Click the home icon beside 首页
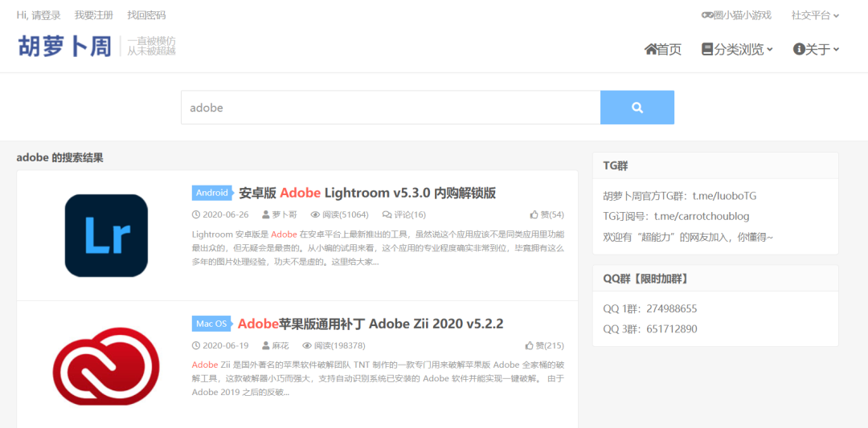868x428 pixels. [650, 50]
